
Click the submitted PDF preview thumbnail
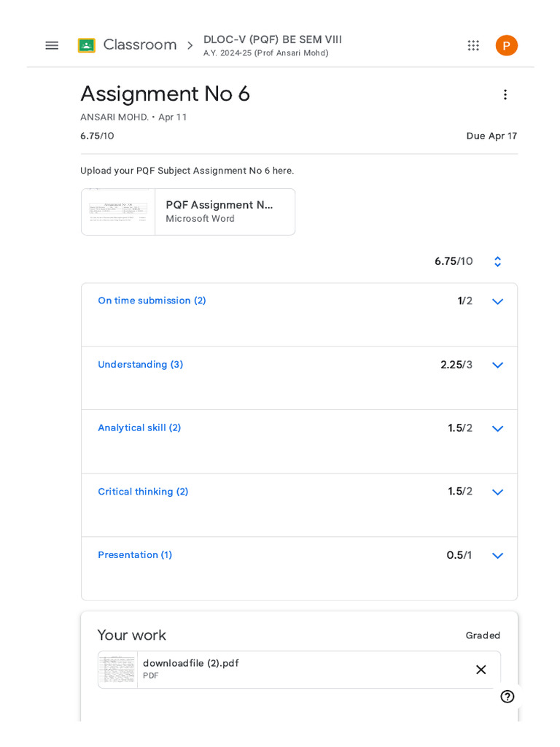118,670
